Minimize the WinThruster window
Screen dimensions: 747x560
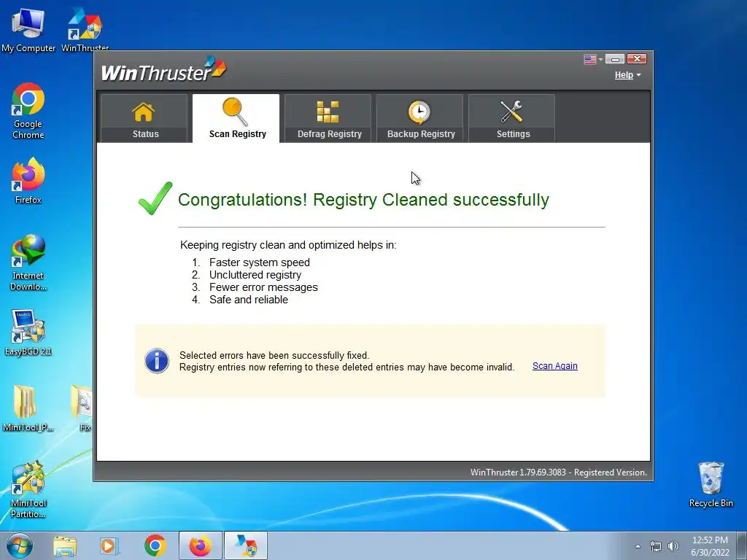[614, 59]
